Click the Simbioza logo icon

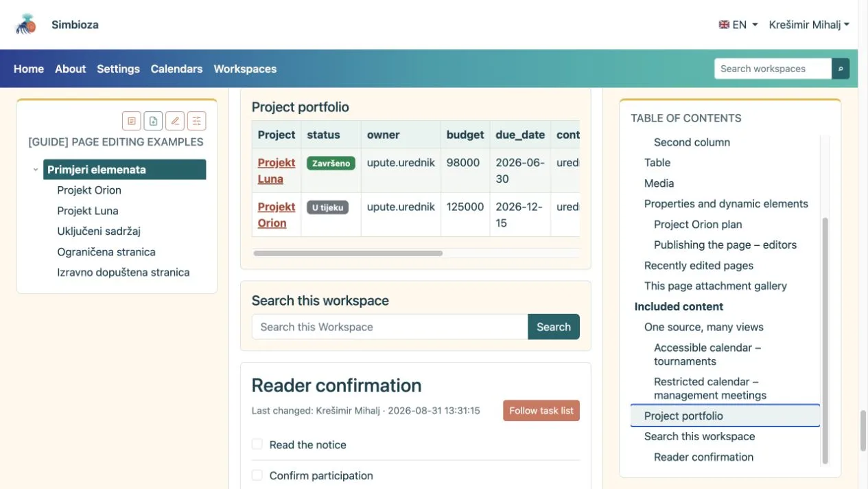[x=26, y=25]
